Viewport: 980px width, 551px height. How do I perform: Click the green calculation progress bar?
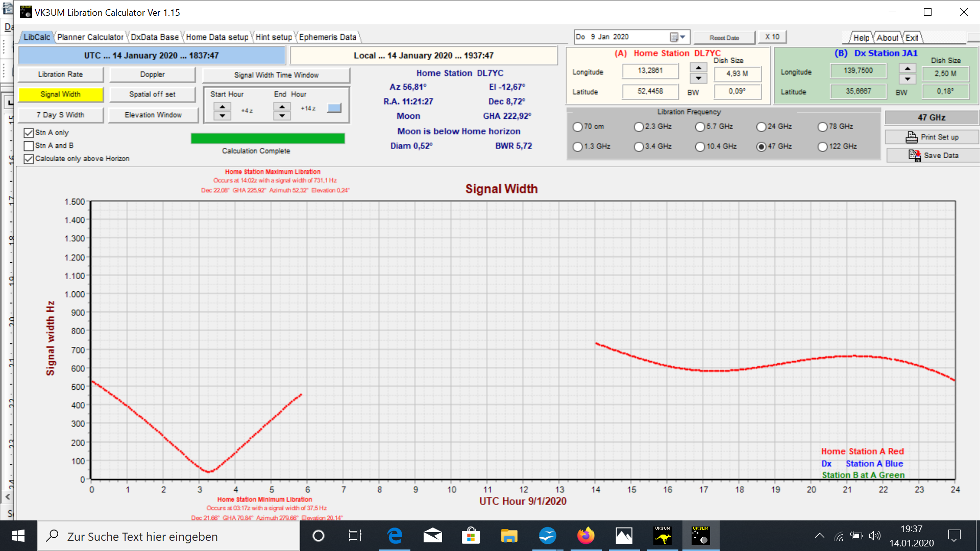(x=268, y=138)
